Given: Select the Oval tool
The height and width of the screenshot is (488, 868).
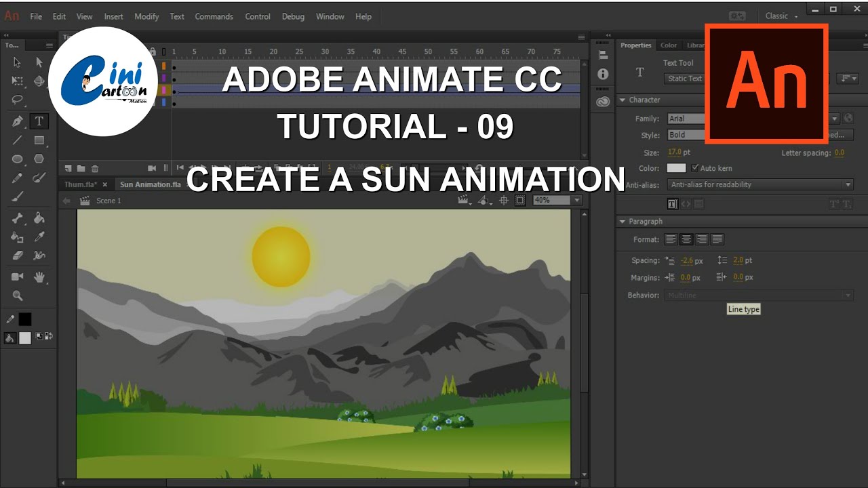Looking at the screenshot, I should pos(18,159).
